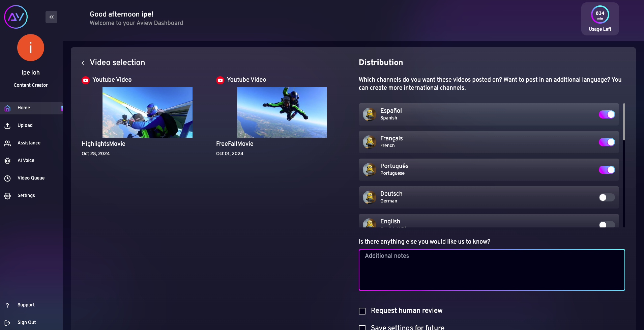Click the Support question mark icon
This screenshot has width=644, height=330.
tap(7, 305)
